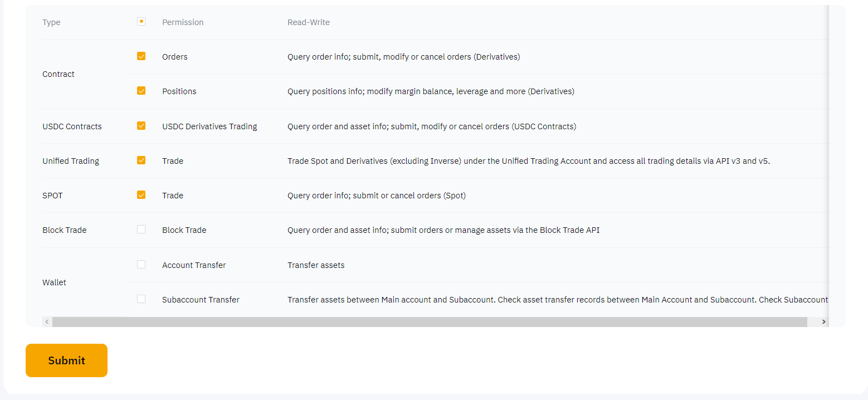Select the Read-Write column header

(x=309, y=22)
